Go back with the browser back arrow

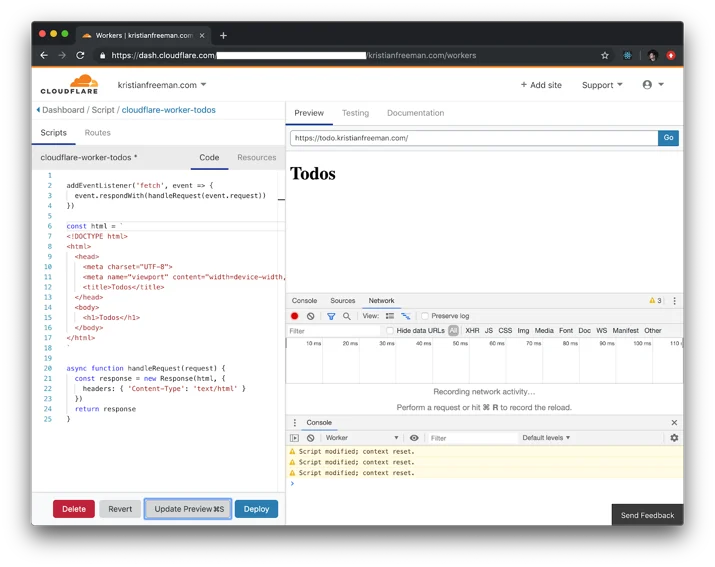[x=44, y=55]
